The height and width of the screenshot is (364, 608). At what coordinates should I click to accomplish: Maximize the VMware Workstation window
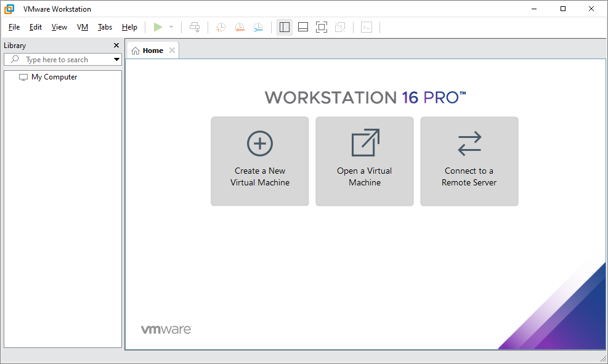(x=563, y=9)
